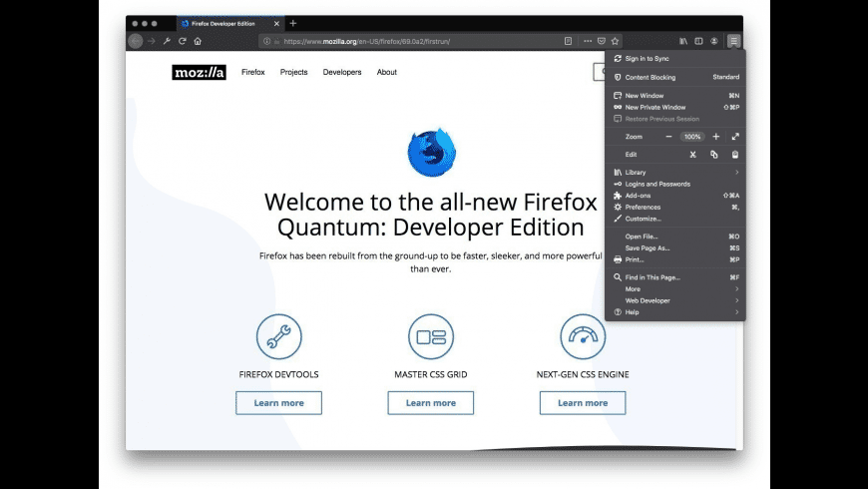
Task: Reload the current page
Action: [183, 41]
